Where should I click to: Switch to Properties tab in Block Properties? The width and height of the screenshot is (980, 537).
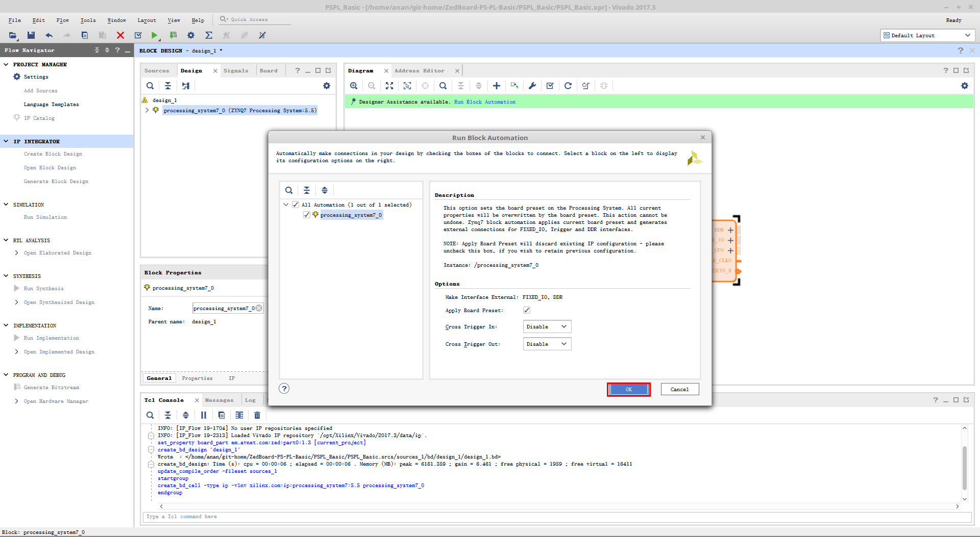point(197,378)
